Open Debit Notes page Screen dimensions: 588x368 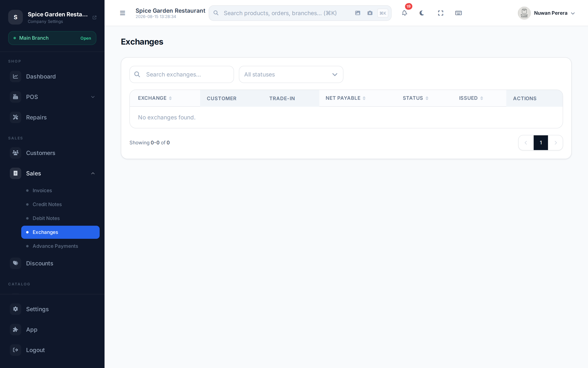pyautogui.click(x=60, y=218)
